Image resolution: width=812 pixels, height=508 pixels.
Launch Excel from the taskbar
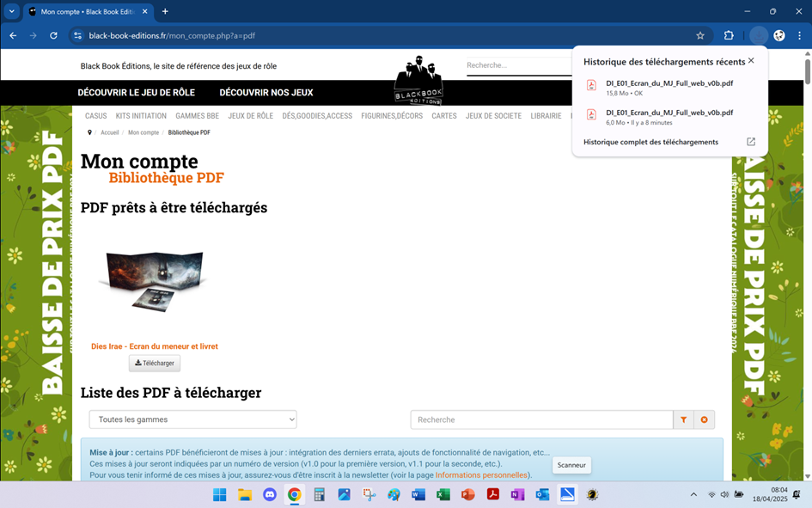pyautogui.click(x=443, y=494)
